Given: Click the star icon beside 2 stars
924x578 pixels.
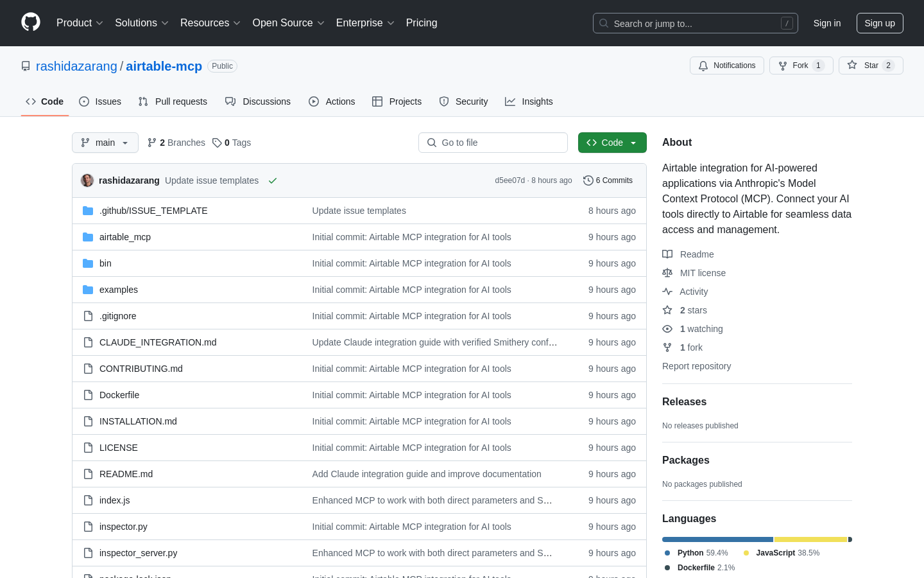Looking at the screenshot, I should point(667,310).
